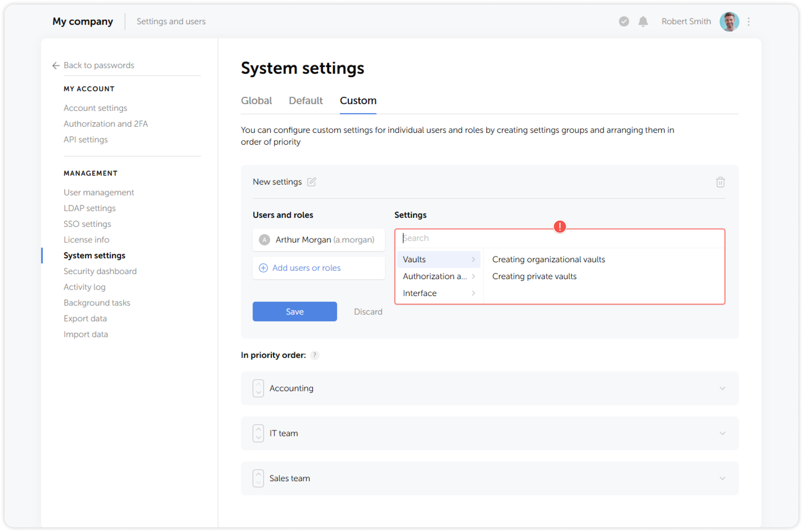Delete the settings group via trash icon

[x=721, y=182]
